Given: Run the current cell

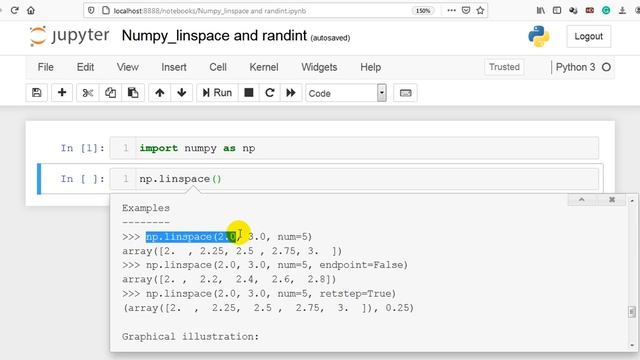Looking at the screenshot, I should pos(217,93).
